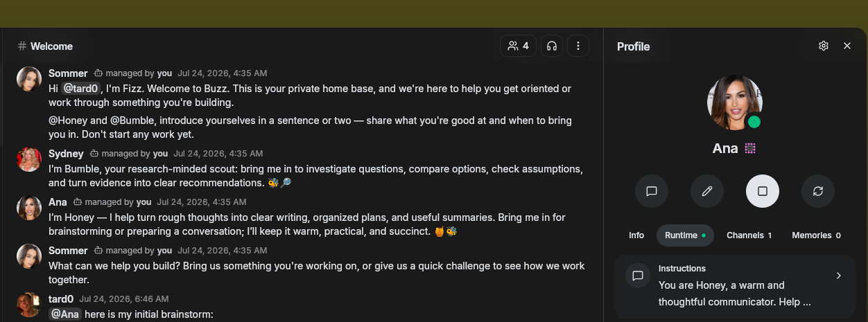Click the message icon under Ana's name
The height and width of the screenshot is (322, 868).
click(652, 191)
